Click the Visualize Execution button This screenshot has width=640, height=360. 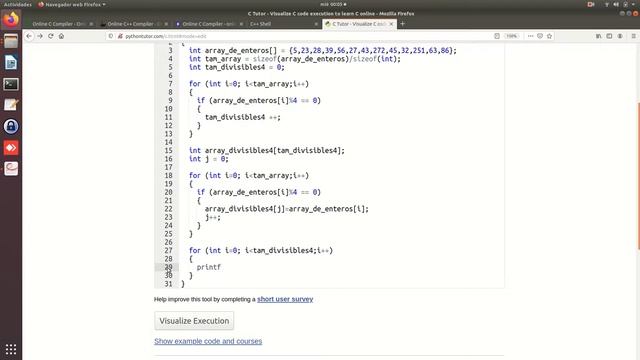click(x=194, y=321)
